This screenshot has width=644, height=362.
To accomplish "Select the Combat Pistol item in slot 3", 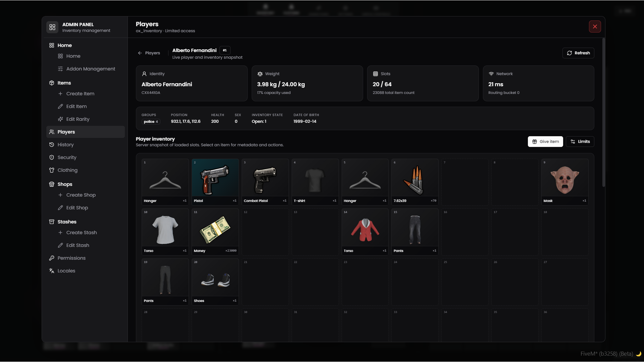I will (265, 182).
